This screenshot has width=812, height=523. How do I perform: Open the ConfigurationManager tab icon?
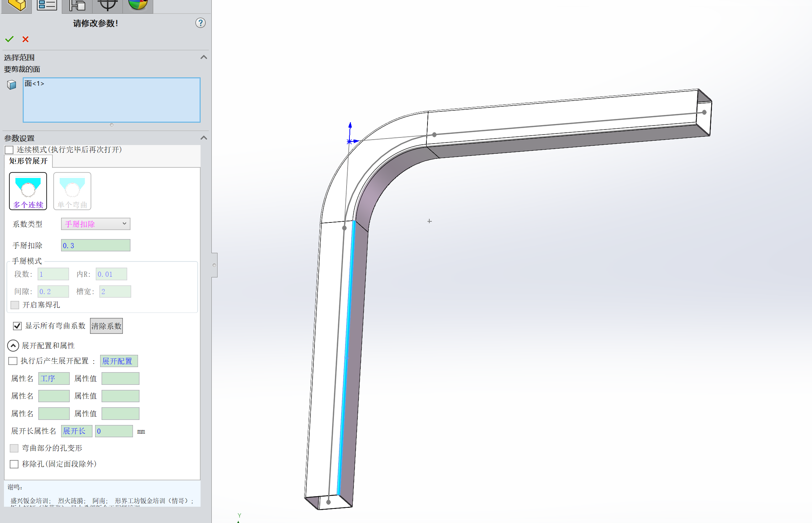(x=77, y=5)
